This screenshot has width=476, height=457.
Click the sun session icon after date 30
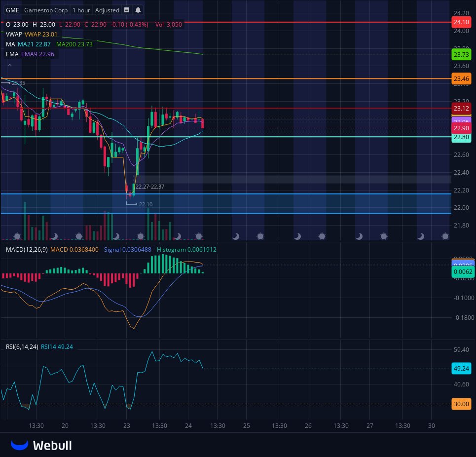coord(445,236)
